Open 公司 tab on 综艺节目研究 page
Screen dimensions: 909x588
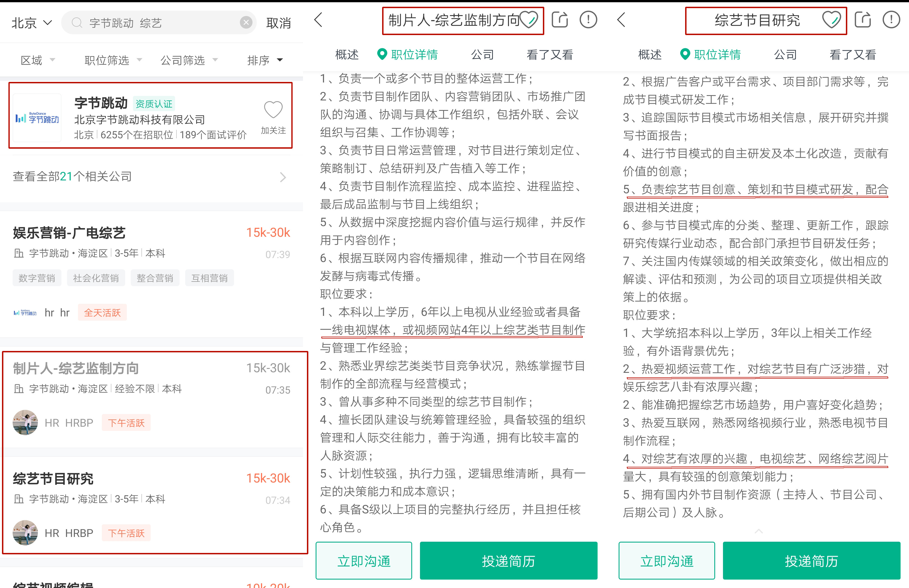coord(785,55)
